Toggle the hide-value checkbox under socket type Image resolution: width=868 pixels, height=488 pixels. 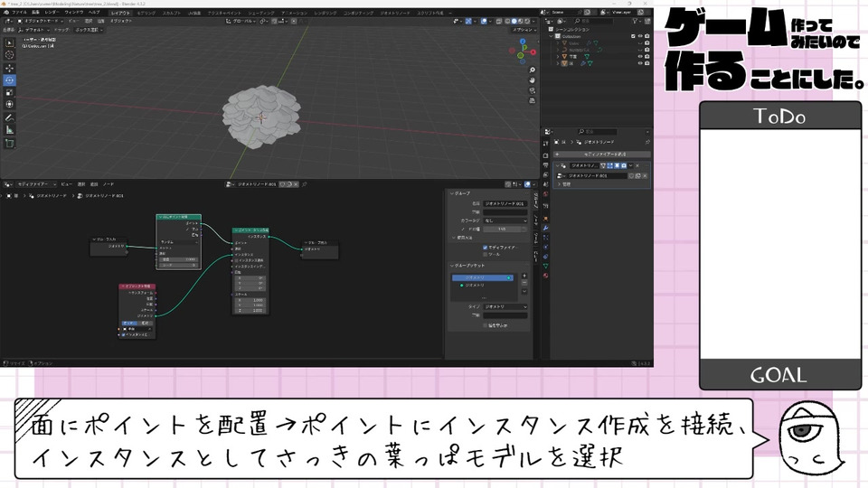coord(485,325)
